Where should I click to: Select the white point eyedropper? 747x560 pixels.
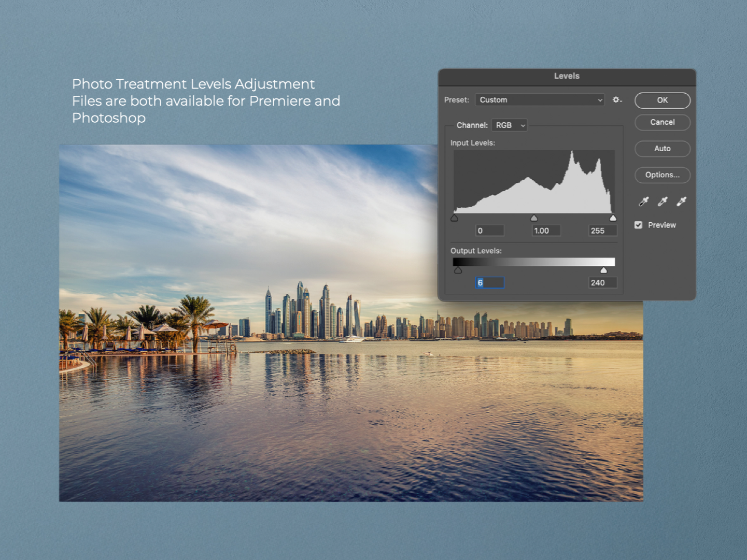click(682, 202)
